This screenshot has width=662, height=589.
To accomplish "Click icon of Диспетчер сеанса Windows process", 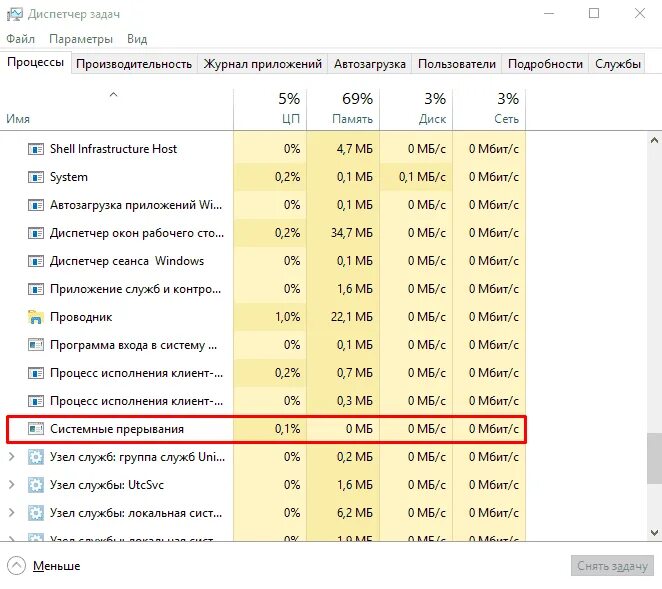I will pos(35,261).
